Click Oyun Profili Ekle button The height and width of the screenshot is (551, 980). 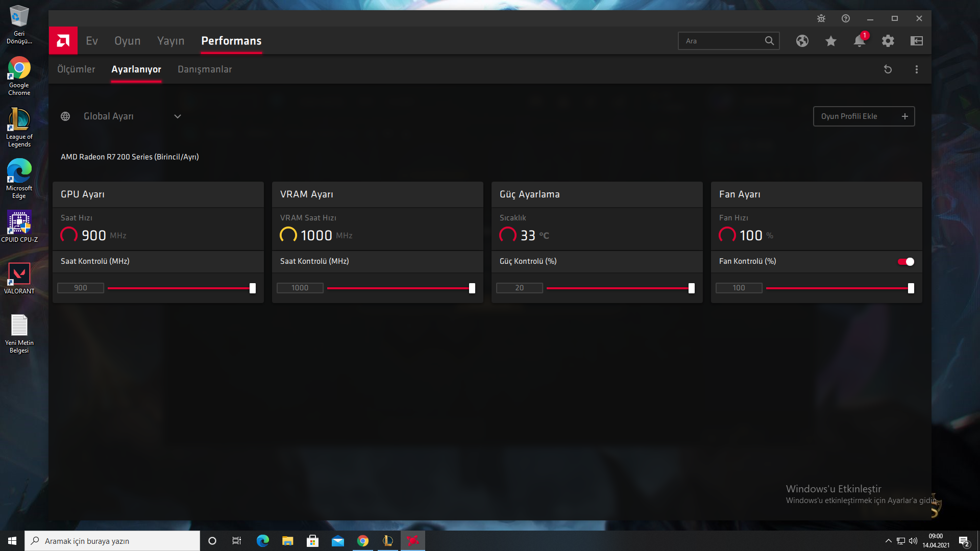click(863, 116)
